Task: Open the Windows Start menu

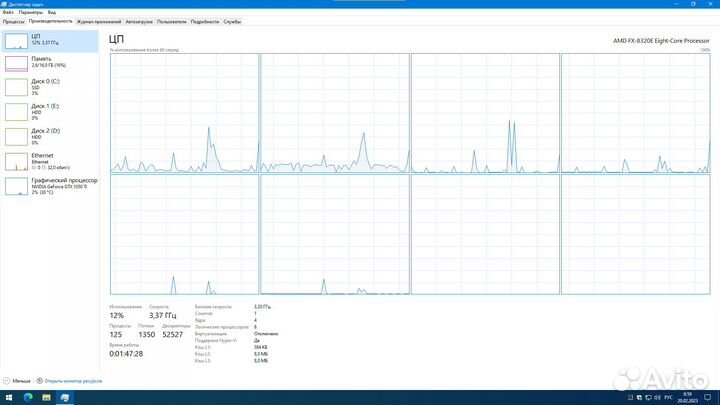Action: pyautogui.click(x=9, y=398)
